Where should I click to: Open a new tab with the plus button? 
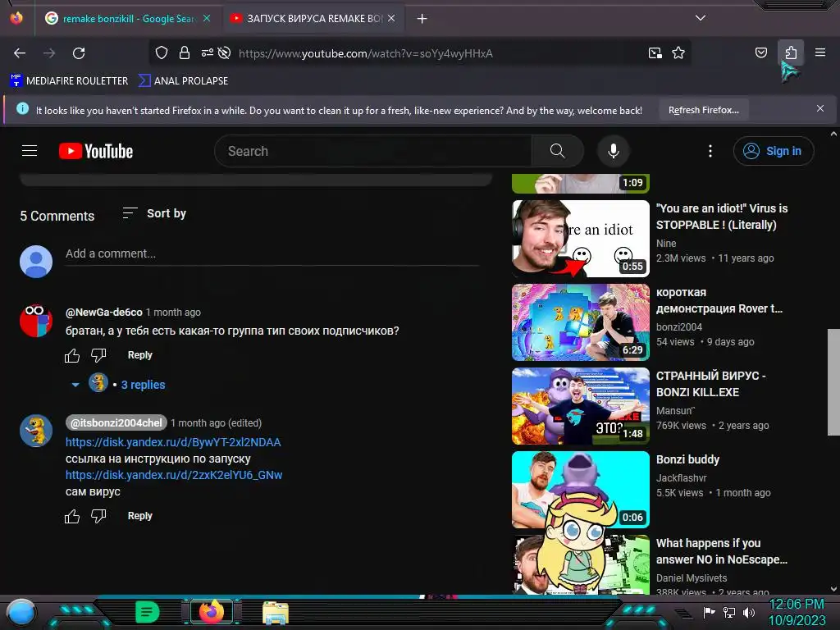(x=422, y=19)
